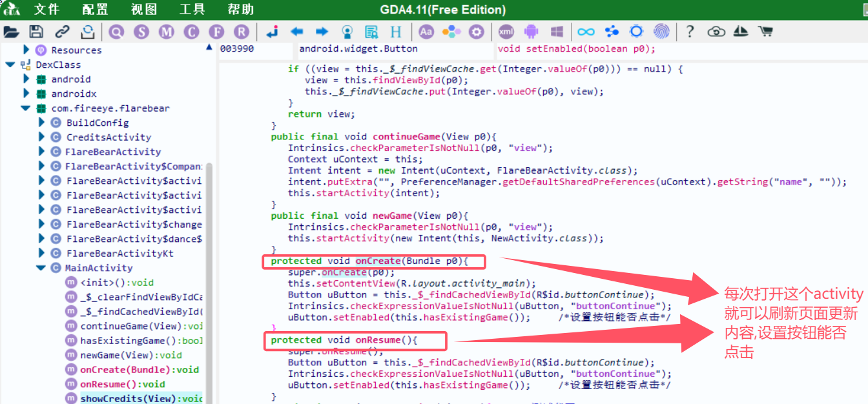Collapse the DexClass tree node

(10, 65)
